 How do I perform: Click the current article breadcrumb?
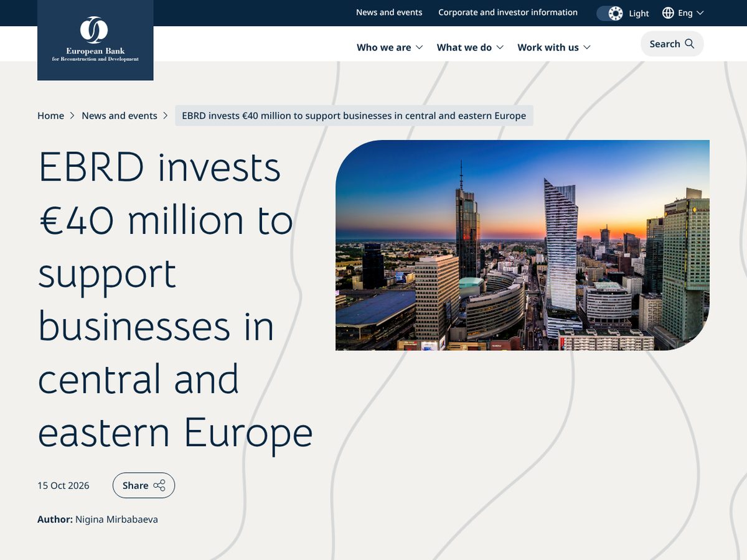pyautogui.click(x=354, y=116)
